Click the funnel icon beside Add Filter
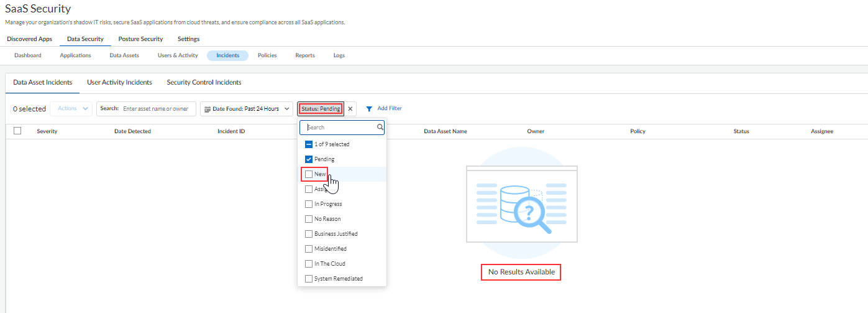The width and height of the screenshot is (868, 313). (369, 109)
